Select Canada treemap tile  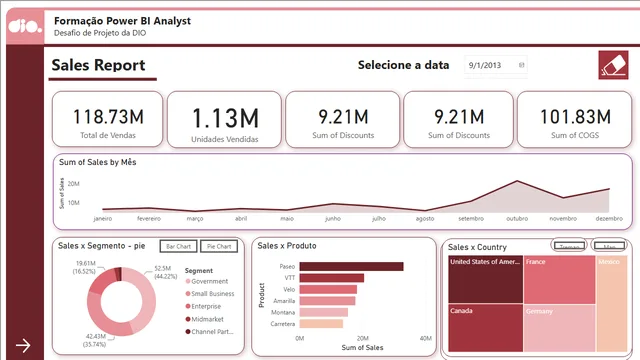pyautogui.click(x=485, y=328)
